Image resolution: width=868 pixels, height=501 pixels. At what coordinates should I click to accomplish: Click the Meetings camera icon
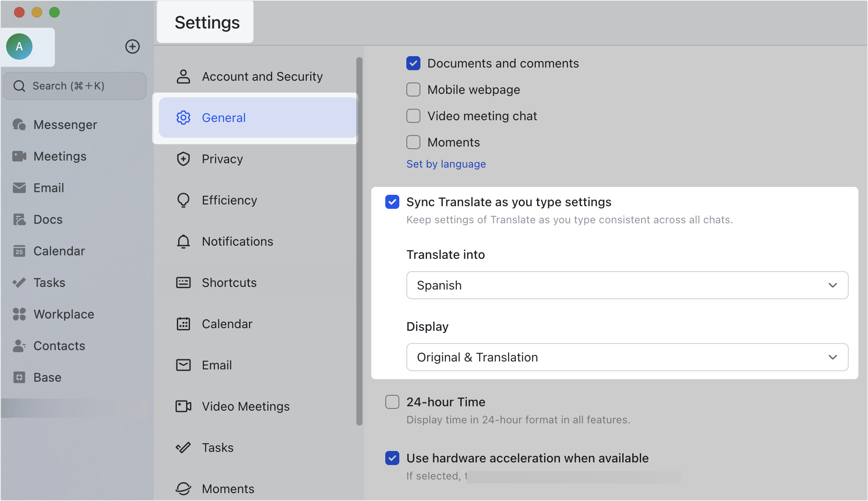click(x=19, y=156)
